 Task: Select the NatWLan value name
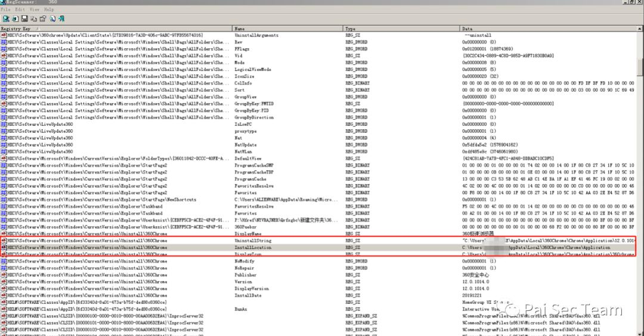click(x=243, y=152)
